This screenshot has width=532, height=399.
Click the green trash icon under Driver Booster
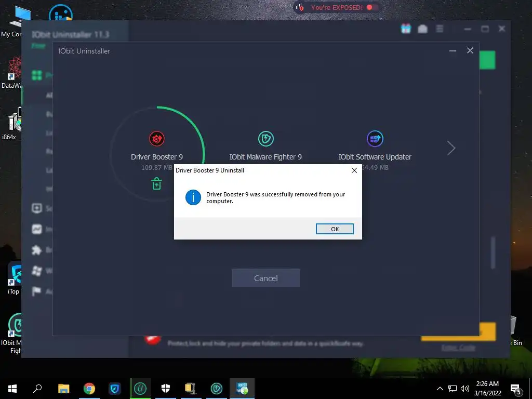coord(156,184)
